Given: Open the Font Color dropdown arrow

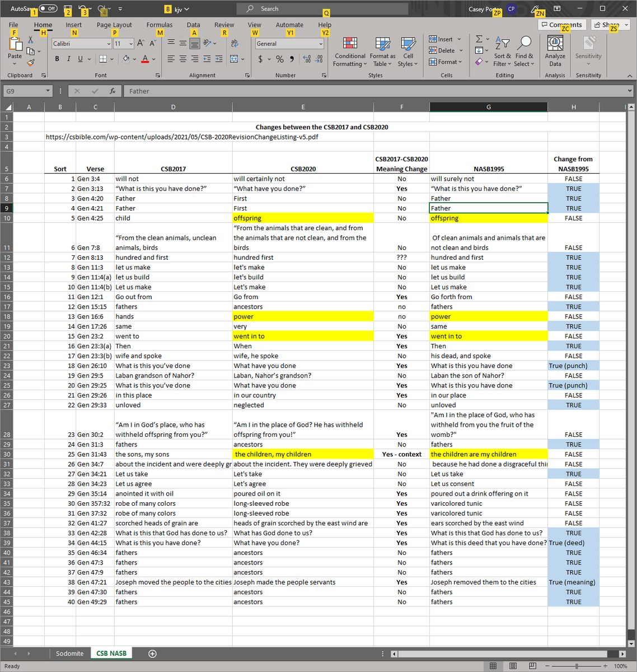Looking at the screenshot, I should [x=154, y=59].
